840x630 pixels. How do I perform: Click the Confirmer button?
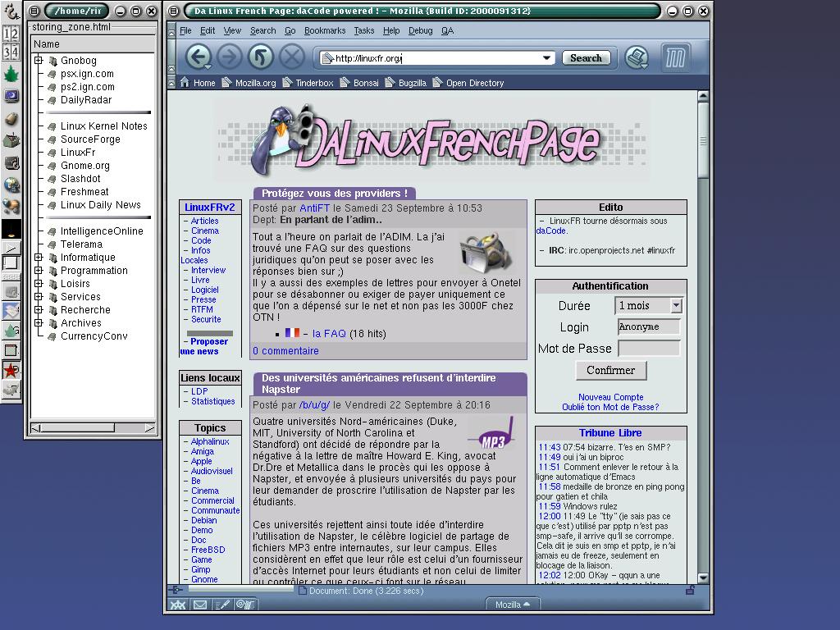coord(610,370)
